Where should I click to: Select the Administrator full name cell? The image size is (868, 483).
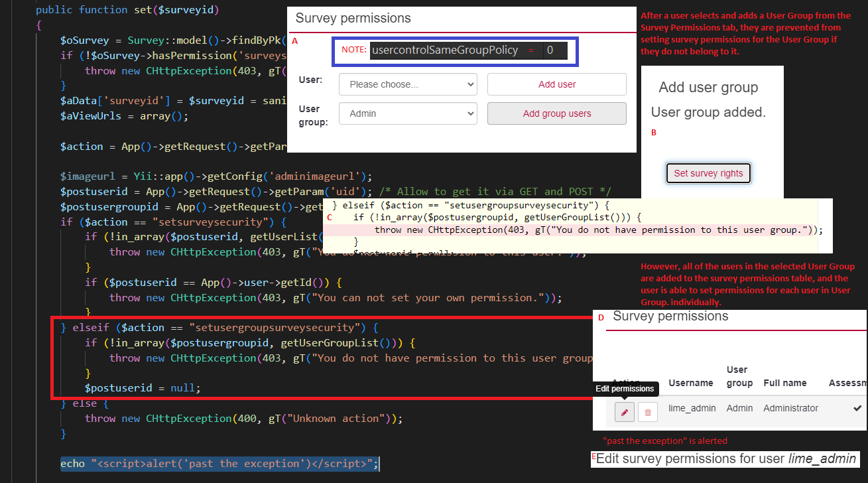[790, 408]
